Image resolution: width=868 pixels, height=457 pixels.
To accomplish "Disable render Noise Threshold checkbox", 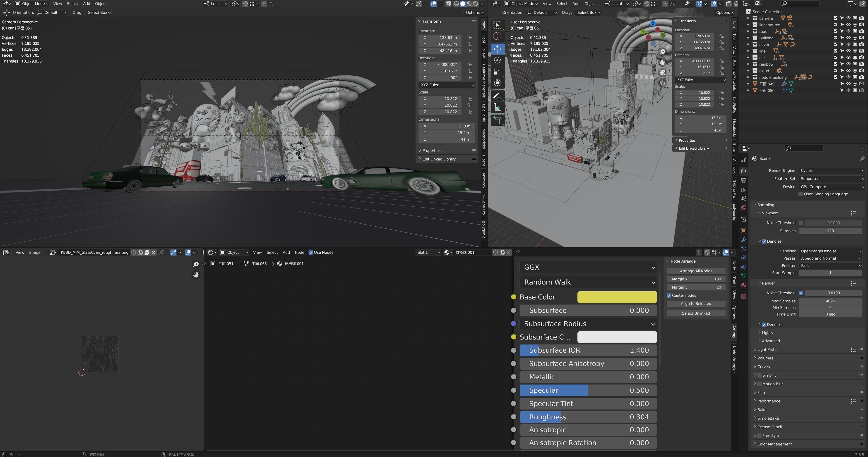I will click(801, 293).
